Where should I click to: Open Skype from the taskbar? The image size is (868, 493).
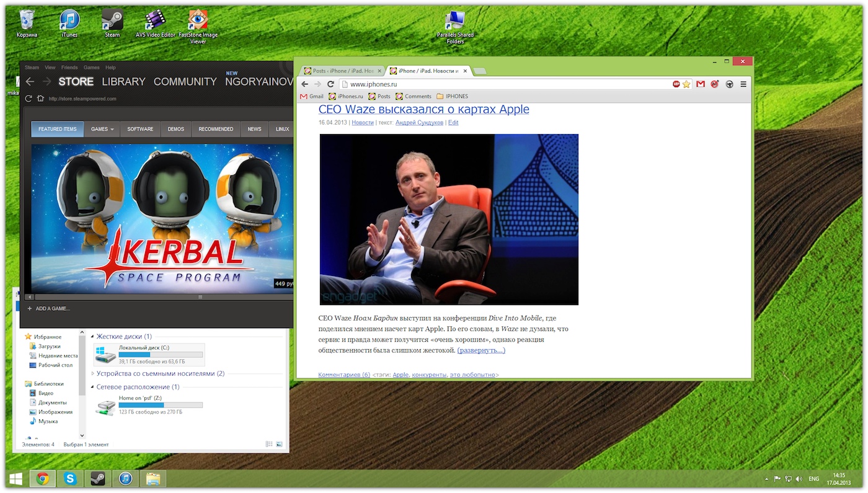pos(70,479)
